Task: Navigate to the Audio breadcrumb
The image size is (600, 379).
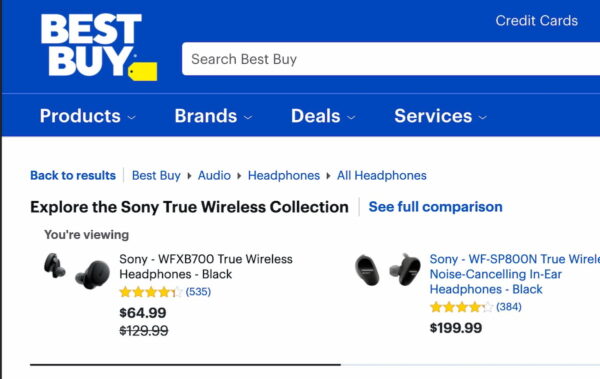Action: (x=214, y=175)
